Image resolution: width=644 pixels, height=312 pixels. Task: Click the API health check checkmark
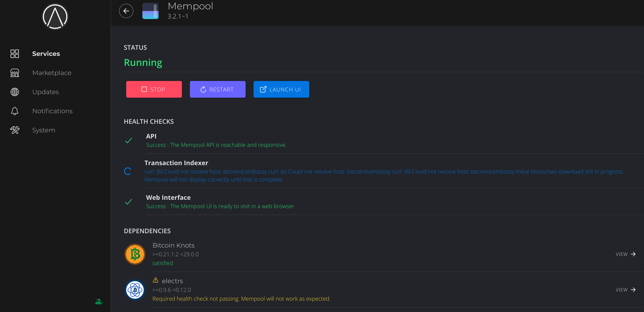click(x=128, y=140)
